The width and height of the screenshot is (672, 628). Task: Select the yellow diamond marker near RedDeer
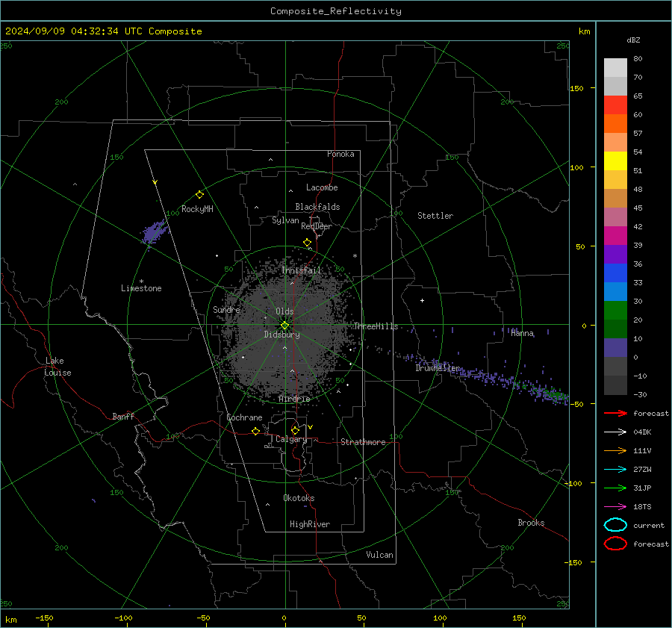(x=307, y=243)
